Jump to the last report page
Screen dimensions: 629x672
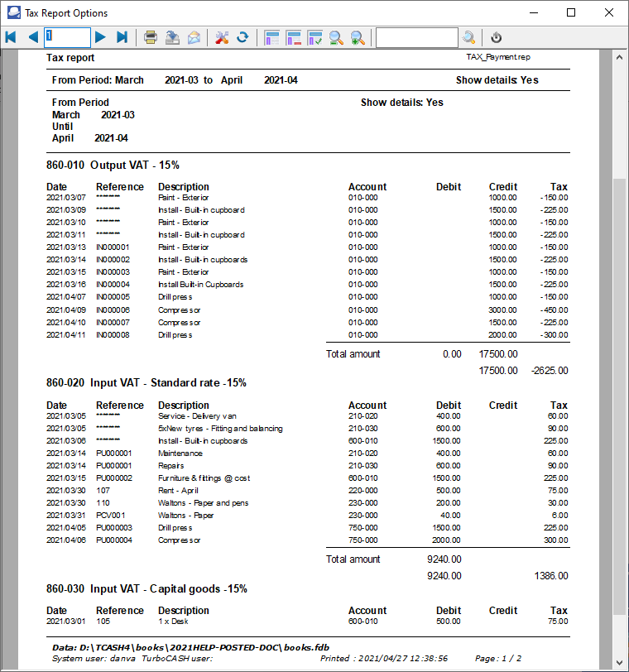[122, 37]
